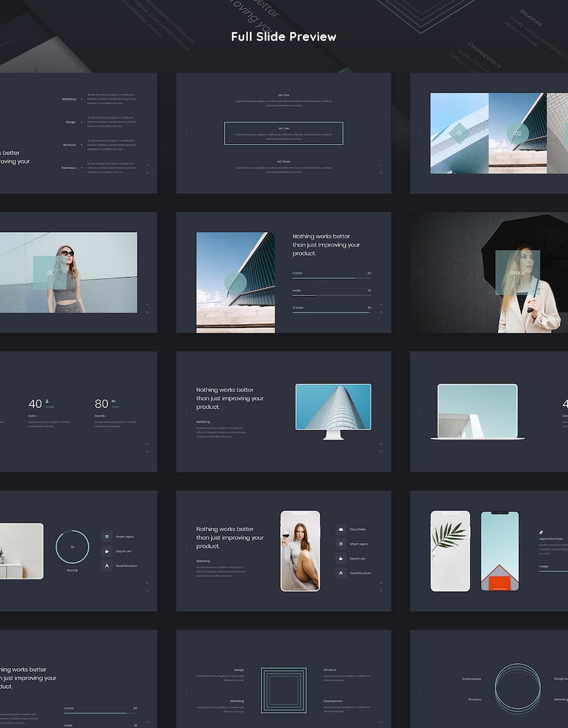Click the Easy to use icon beside the phone mockup

tap(341, 558)
